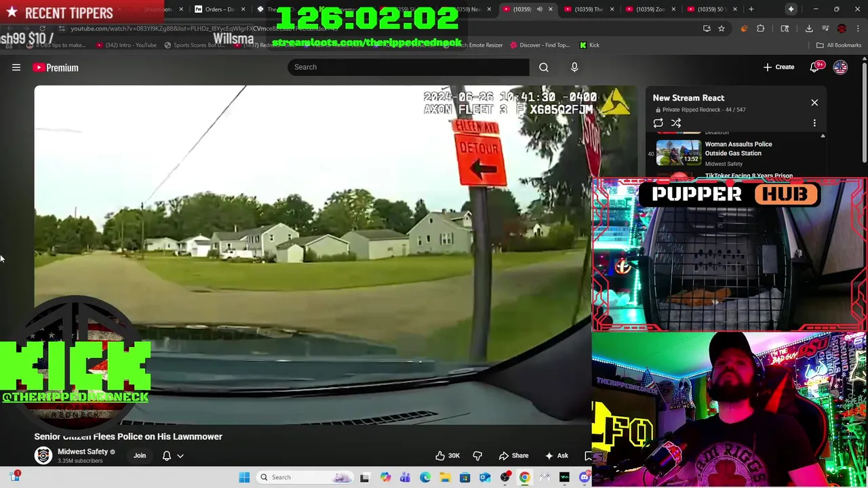Open the Midwest Safety channel avatar
Image resolution: width=868 pixels, height=488 pixels.
43,455
